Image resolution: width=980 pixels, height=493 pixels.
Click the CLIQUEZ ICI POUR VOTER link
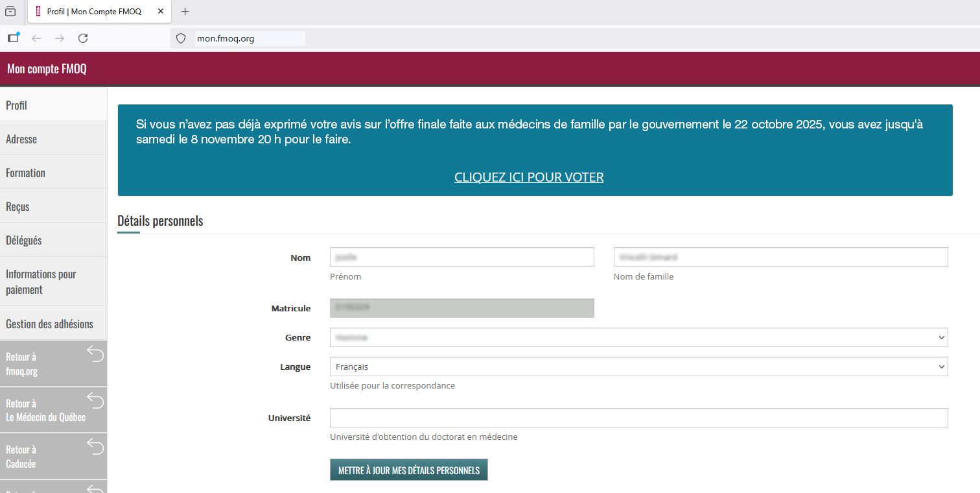529,177
